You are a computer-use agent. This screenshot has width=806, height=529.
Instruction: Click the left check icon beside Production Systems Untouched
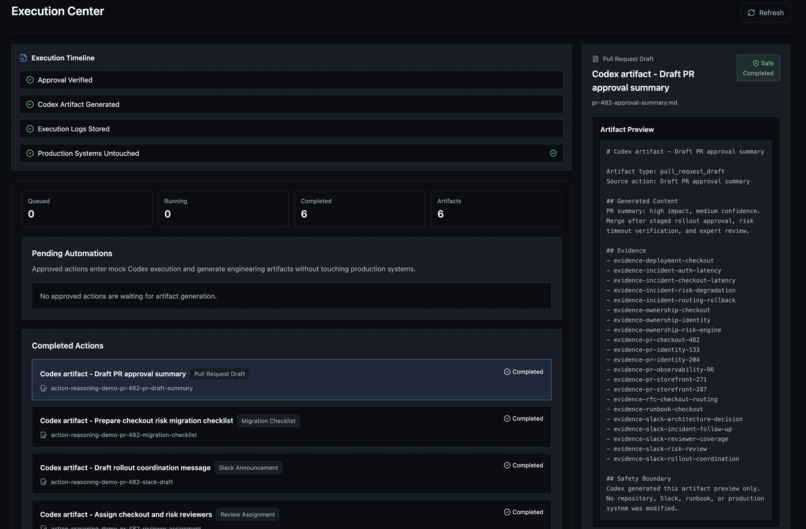30,153
